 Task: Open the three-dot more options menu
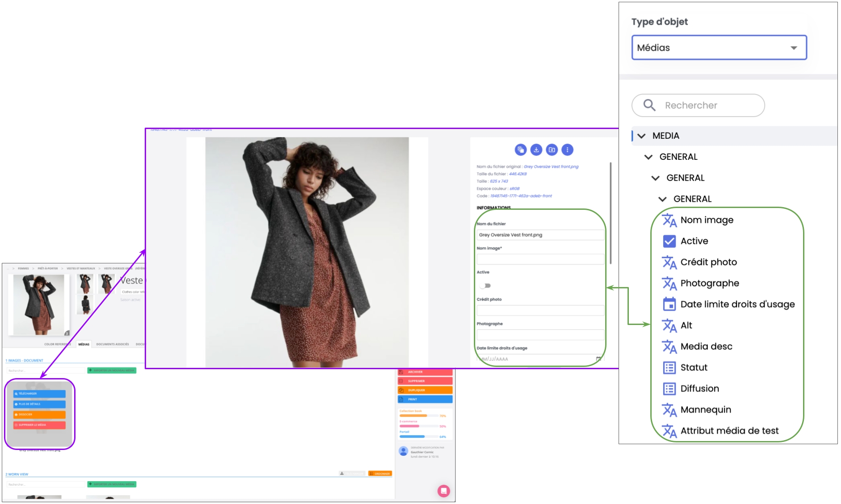tap(567, 150)
